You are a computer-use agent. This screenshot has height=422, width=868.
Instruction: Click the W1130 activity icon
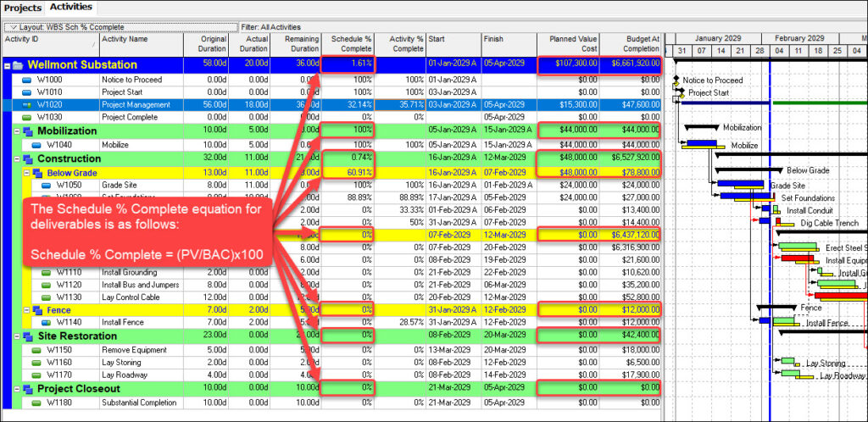tap(47, 297)
